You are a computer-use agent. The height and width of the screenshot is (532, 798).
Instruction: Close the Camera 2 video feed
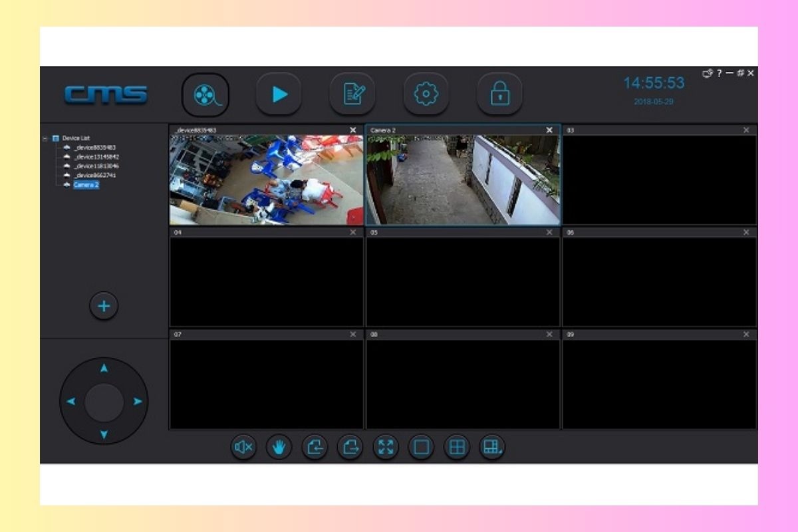550,128
